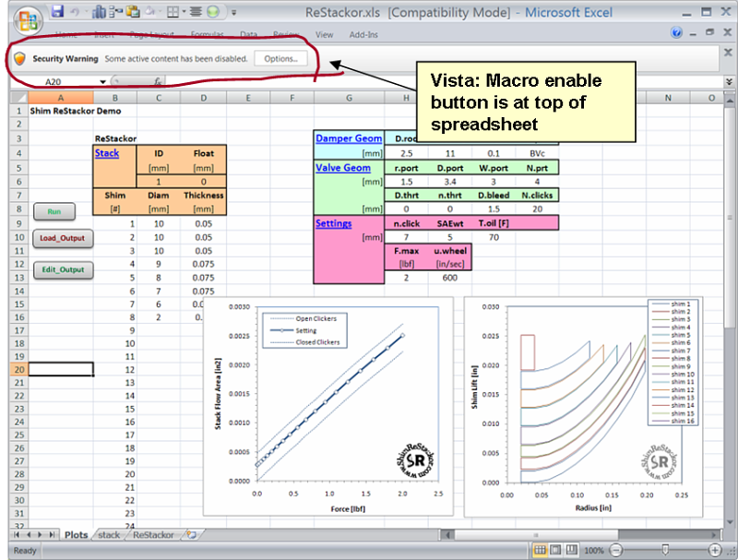This screenshot has width=738, height=560.
Task: Click the Setting legend entry in chart
Action: pyautogui.click(x=306, y=330)
